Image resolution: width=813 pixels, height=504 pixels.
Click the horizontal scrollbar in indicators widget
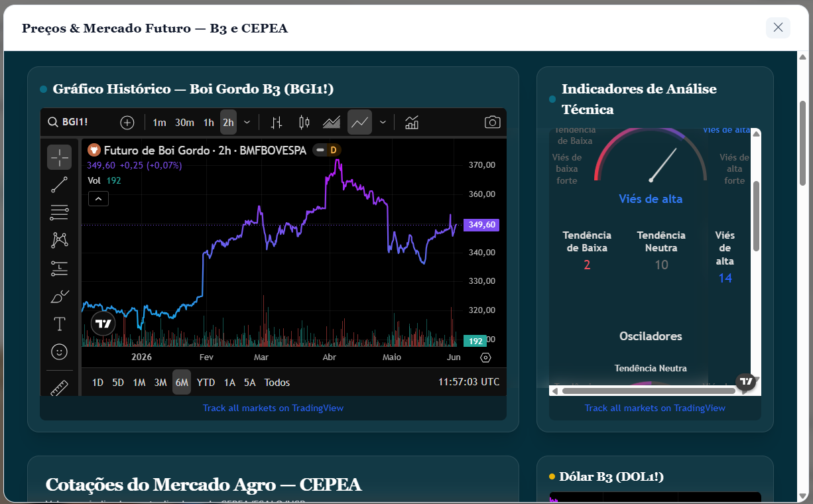click(x=649, y=391)
